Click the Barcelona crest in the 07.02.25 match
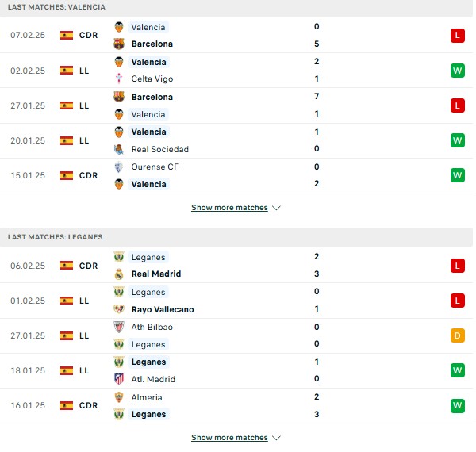476x452 pixels. point(119,44)
